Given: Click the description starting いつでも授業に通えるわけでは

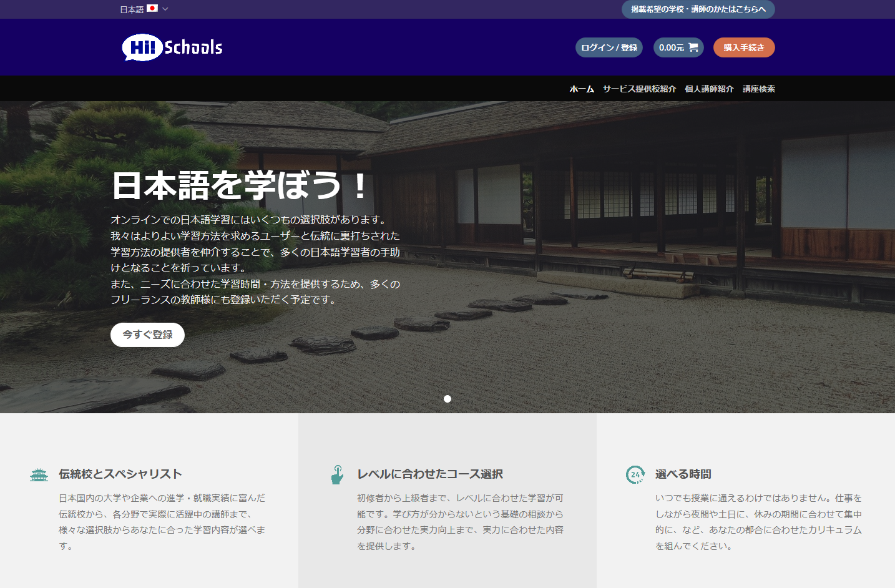Looking at the screenshot, I should coord(759,522).
